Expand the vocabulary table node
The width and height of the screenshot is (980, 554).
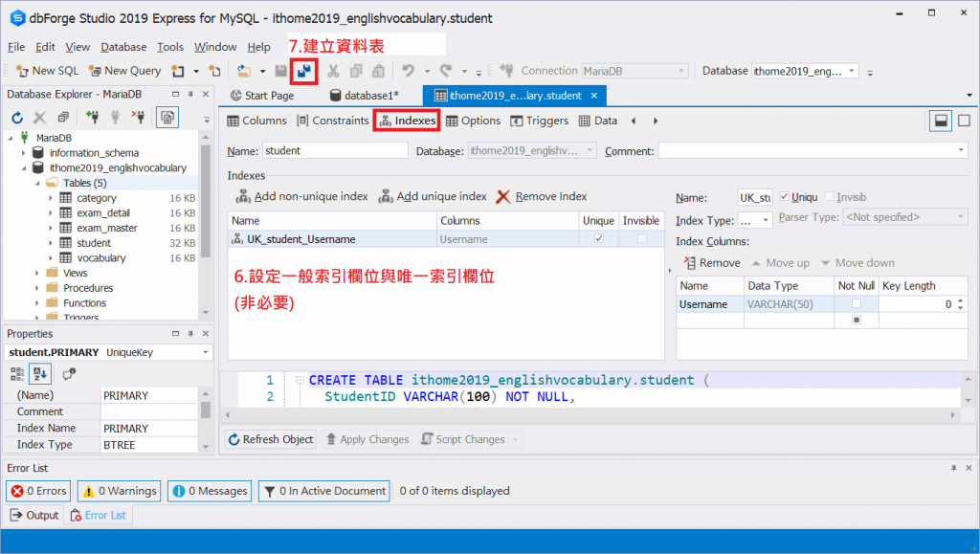click(x=51, y=258)
